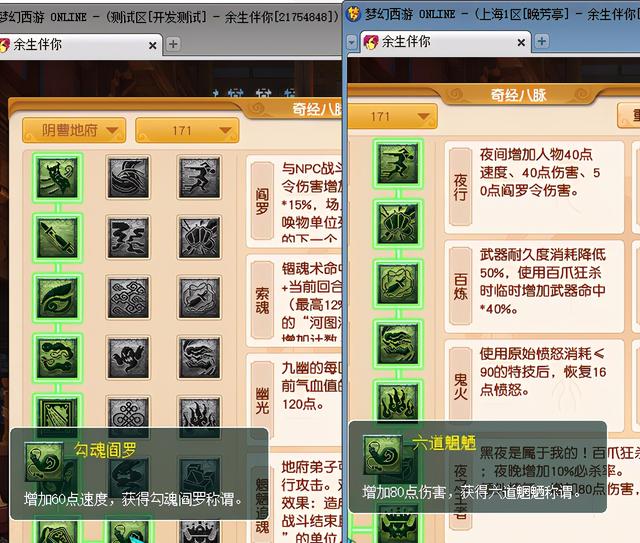The height and width of the screenshot is (543, 640).
Task: Select gray ghost figure skill icon in left window
Action: pyautogui.click(x=128, y=358)
